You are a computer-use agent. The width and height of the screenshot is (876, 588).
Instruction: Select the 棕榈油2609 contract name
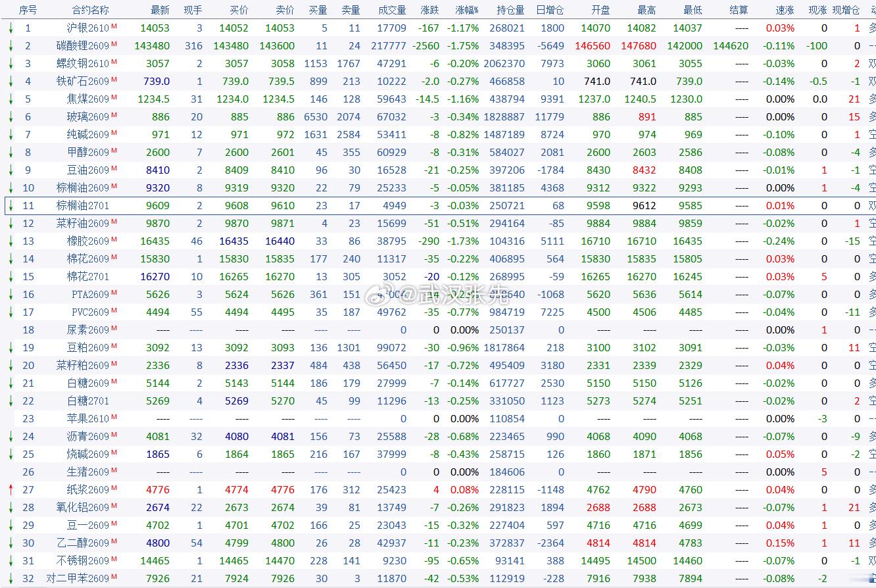(82, 187)
